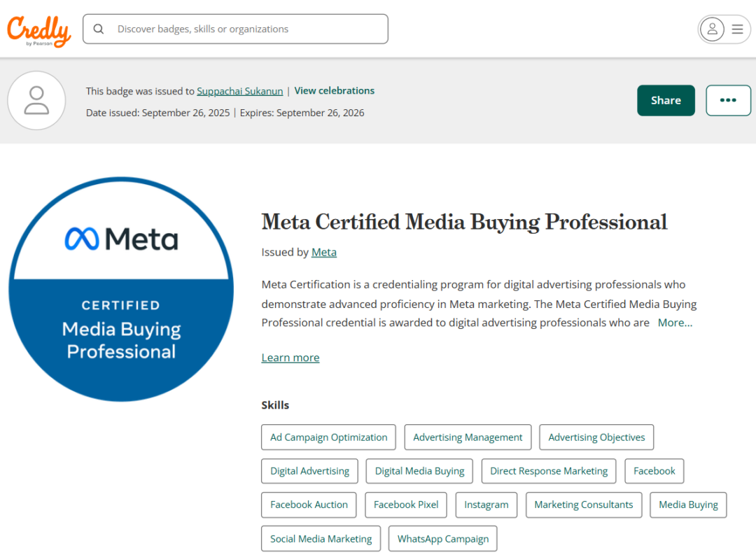Open the user account icon
The height and width of the screenshot is (555, 756).
pos(713,29)
